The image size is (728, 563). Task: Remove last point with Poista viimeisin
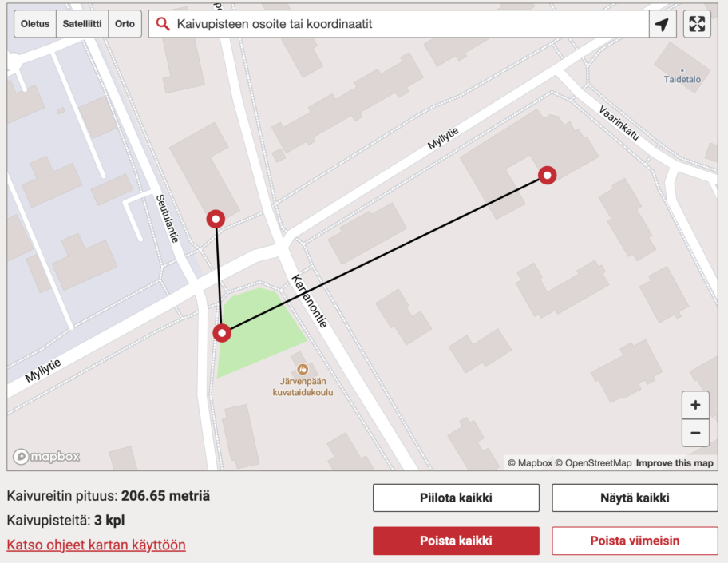click(635, 541)
